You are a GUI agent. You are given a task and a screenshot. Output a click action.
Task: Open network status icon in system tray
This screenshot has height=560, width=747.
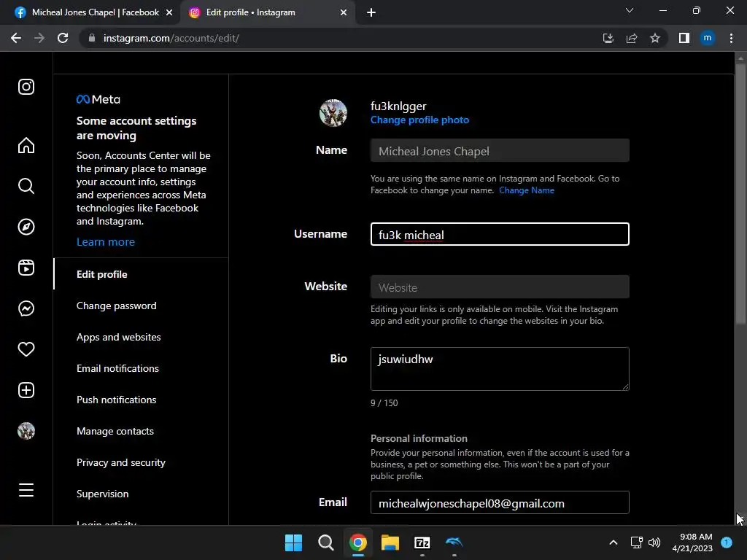click(x=636, y=542)
